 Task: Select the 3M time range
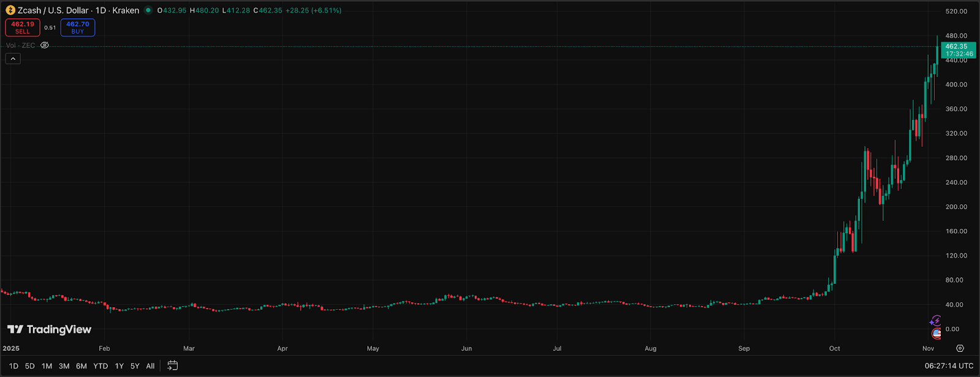64,366
